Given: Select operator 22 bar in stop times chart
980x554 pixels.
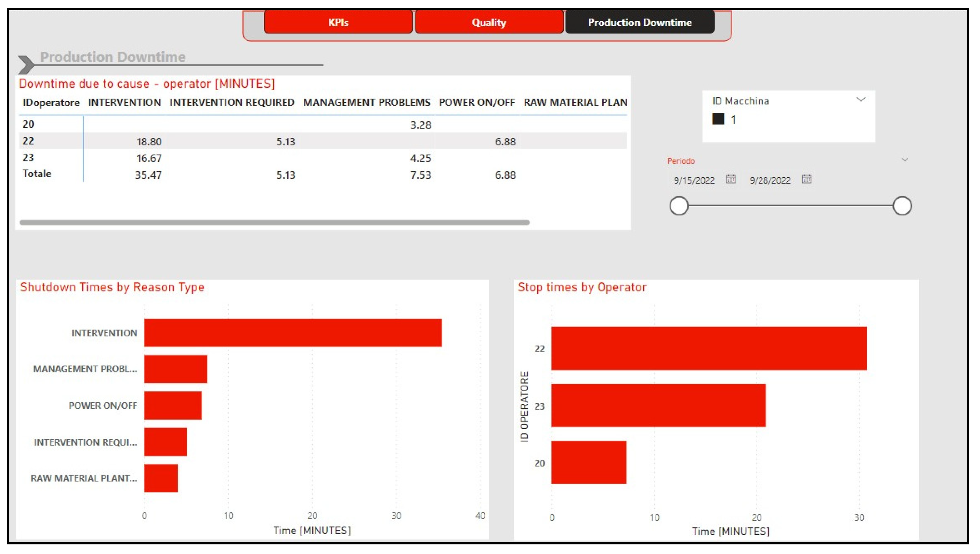Looking at the screenshot, I should tap(709, 348).
